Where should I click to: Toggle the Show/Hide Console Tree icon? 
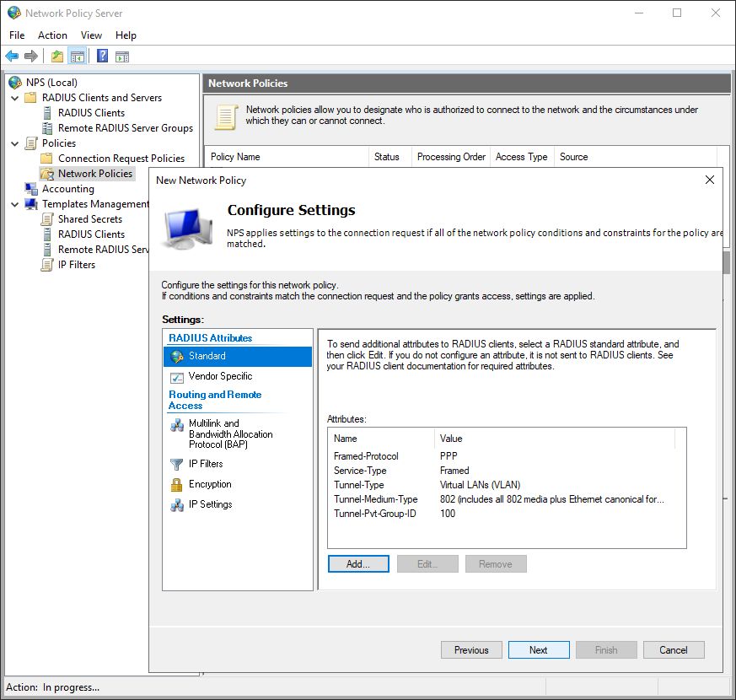[x=78, y=57]
